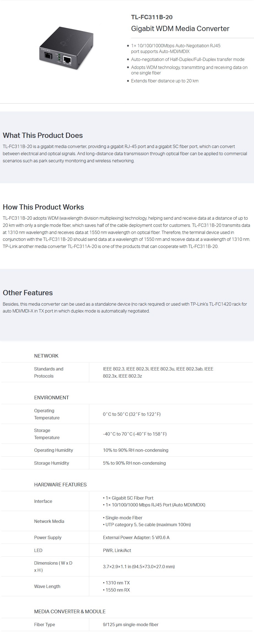Click the Storage Humidity value text
Viewport: 254px width, 644px height.
pos(134,463)
